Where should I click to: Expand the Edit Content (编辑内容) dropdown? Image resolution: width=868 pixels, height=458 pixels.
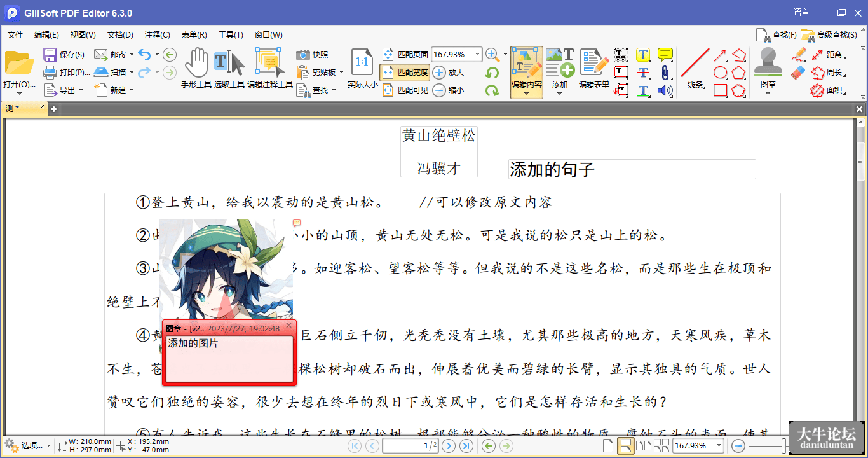pos(527,94)
